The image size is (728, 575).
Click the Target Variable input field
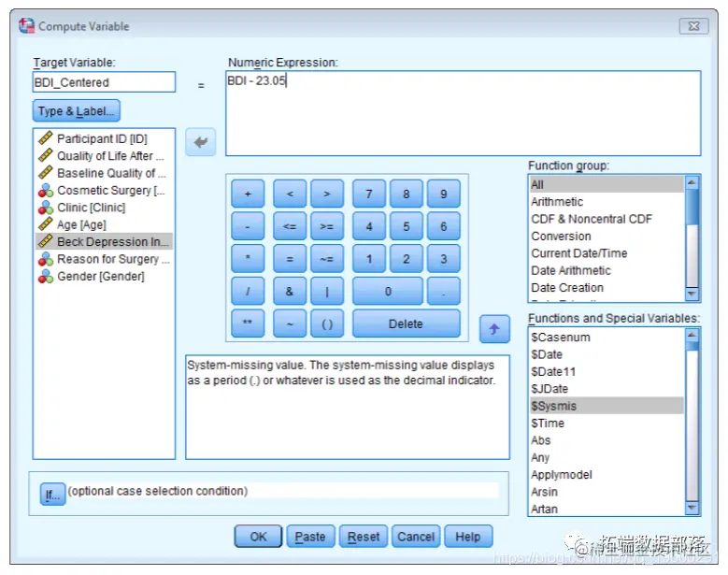point(104,82)
